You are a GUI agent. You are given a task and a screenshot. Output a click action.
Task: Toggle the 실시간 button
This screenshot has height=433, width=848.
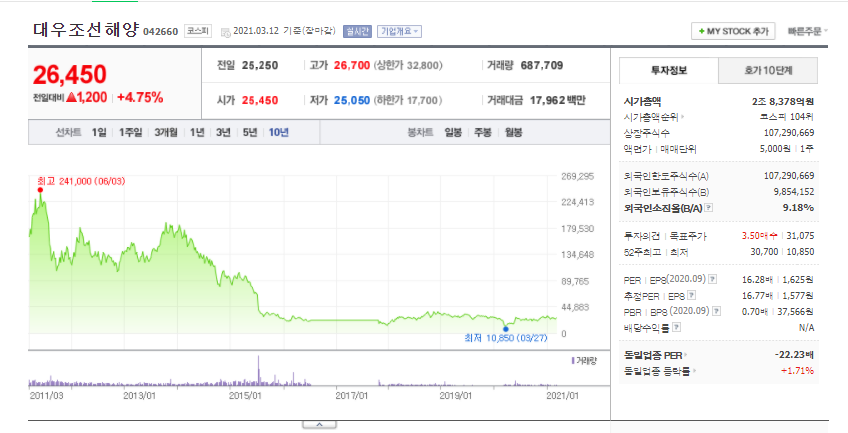[x=357, y=31]
